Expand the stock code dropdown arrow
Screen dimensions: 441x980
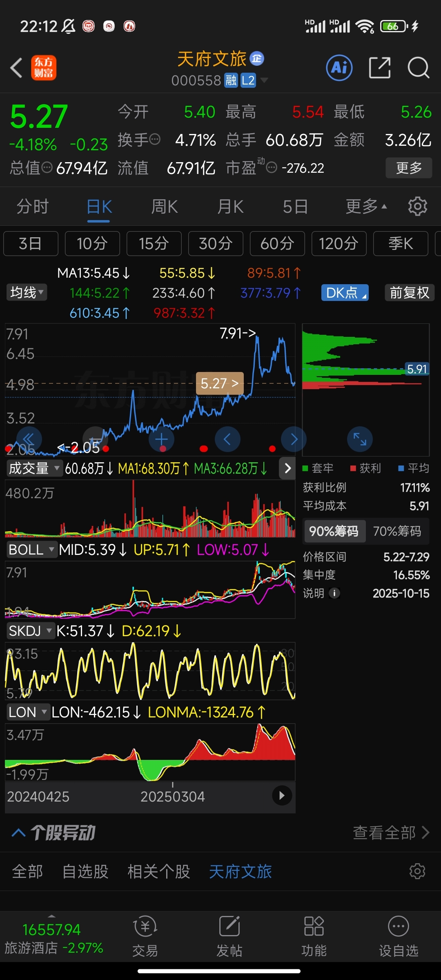pyautogui.click(x=264, y=80)
